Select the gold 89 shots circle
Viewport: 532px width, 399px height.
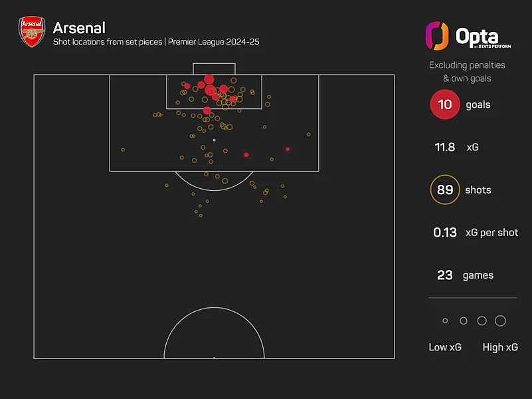point(444,190)
